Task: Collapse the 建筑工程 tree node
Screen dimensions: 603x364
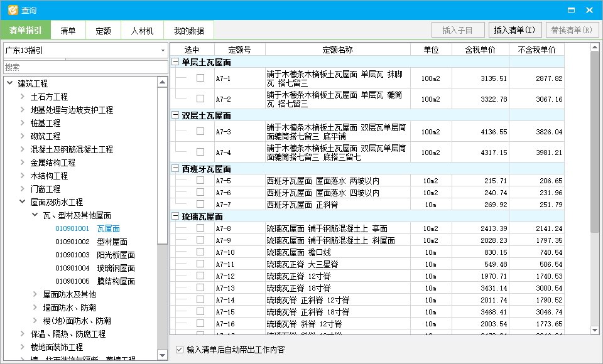Action: tap(10, 83)
